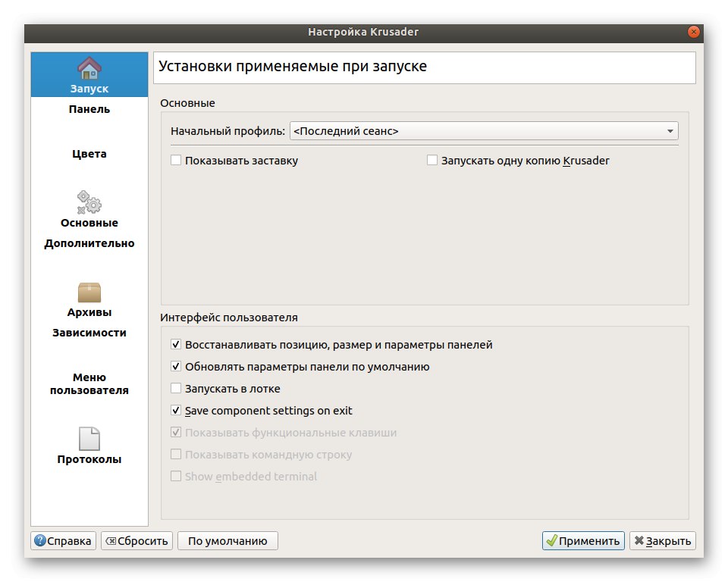Click the X icon on Закрыть
This screenshot has width=728, height=582.
point(639,541)
